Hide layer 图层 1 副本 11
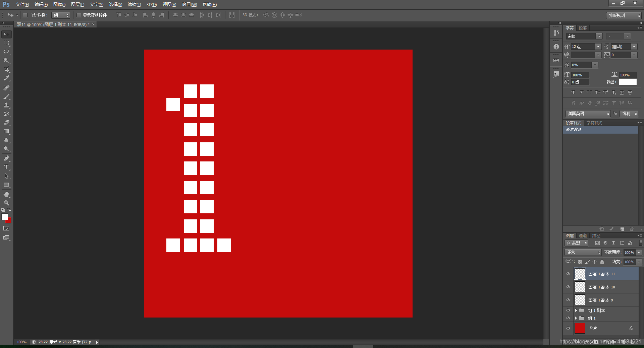Image resolution: width=644 pixels, height=348 pixels. click(x=568, y=274)
